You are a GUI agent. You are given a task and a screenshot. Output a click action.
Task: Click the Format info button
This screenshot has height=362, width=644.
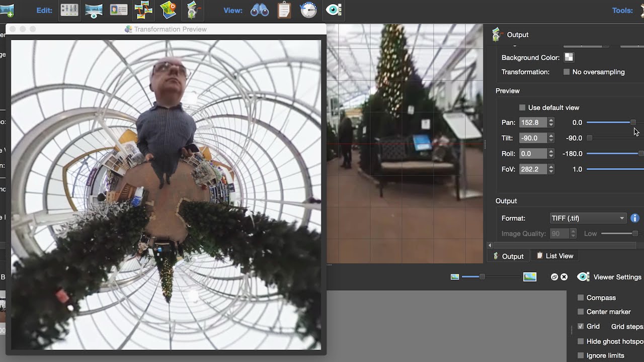click(635, 218)
